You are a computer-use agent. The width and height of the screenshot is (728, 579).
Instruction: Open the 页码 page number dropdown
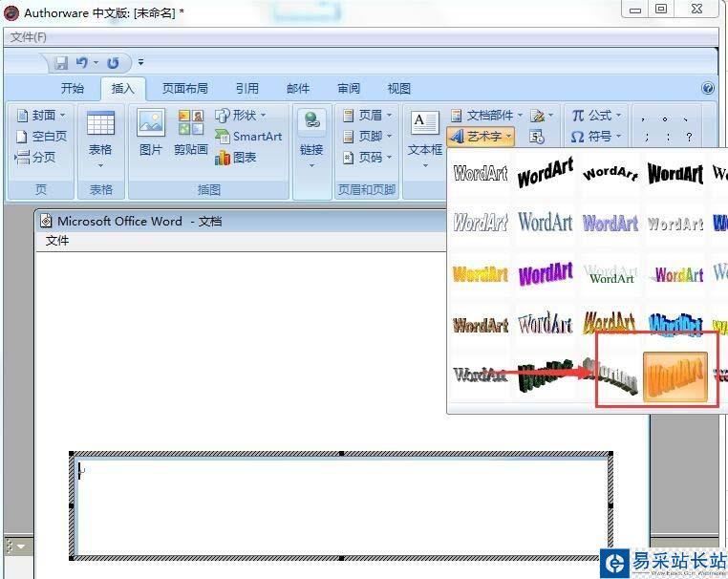tap(367, 158)
